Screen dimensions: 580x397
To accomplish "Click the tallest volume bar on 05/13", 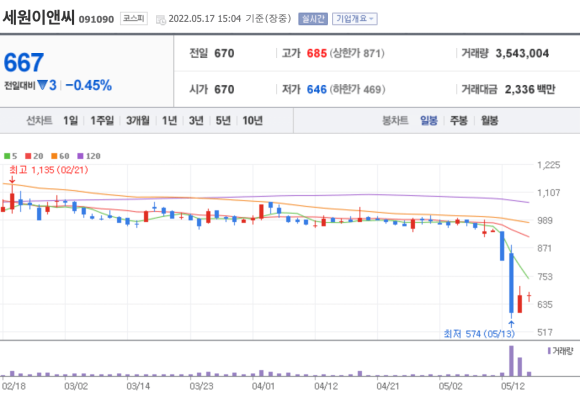I will (511, 361).
